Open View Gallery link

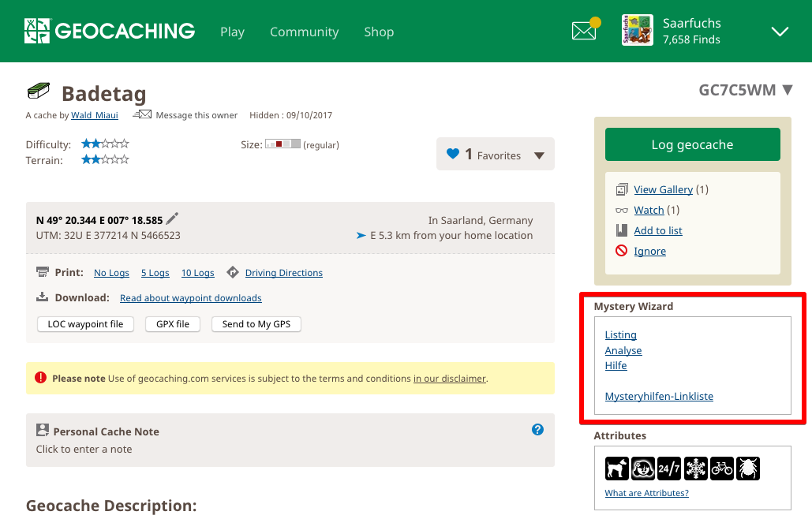(664, 189)
